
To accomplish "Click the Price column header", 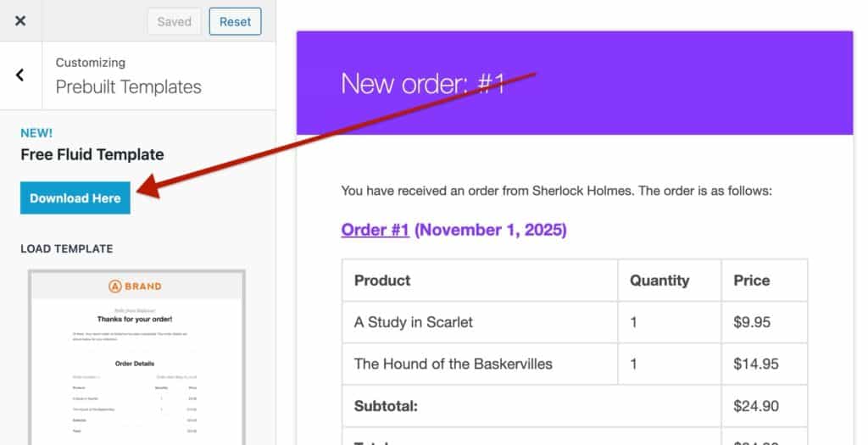I will pos(752,281).
